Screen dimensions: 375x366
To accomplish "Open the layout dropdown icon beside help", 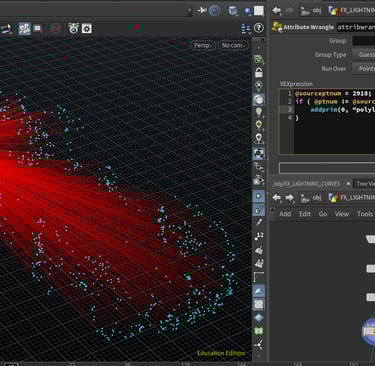I will [246, 29].
